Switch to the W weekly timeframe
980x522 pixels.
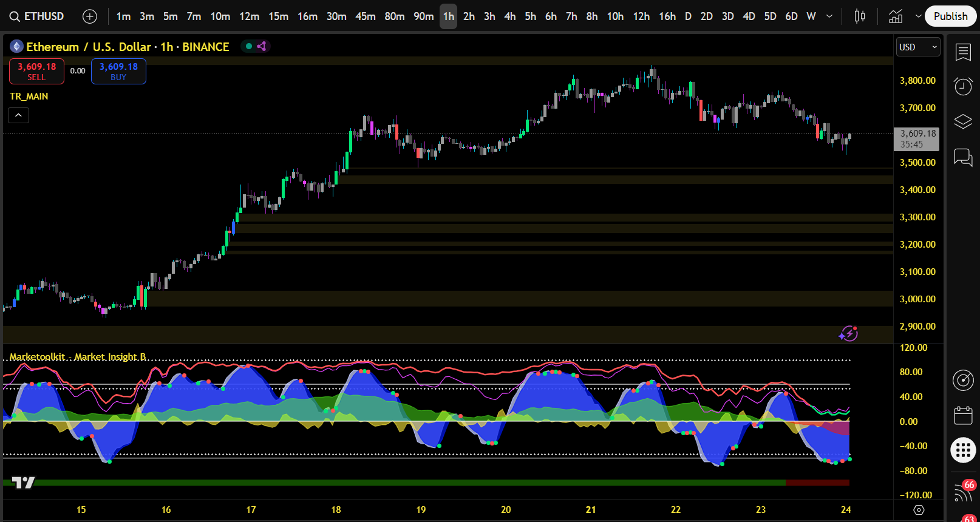click(x=811, y=16)
